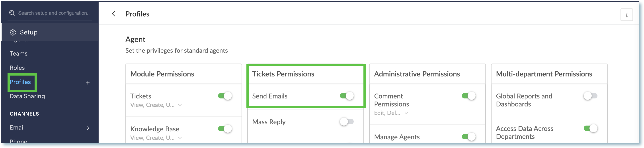The width and height of the screenshot is (644, 148).
Task: Toggle off Tickets module permission
Action: pos(225,96)
